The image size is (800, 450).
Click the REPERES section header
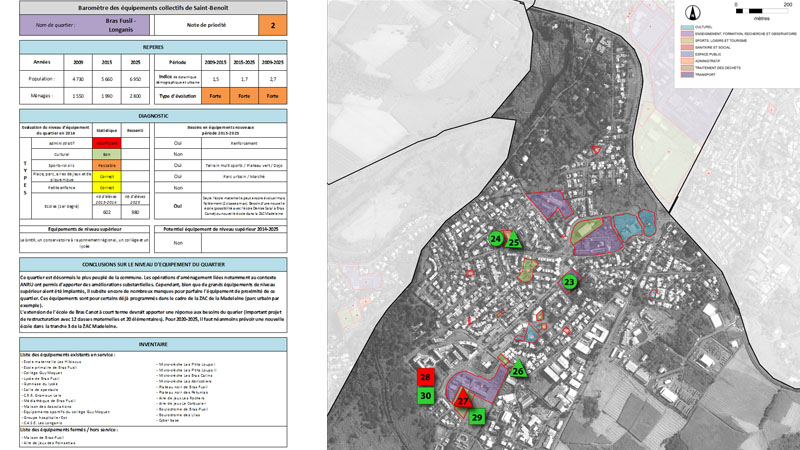pos(153,46)
